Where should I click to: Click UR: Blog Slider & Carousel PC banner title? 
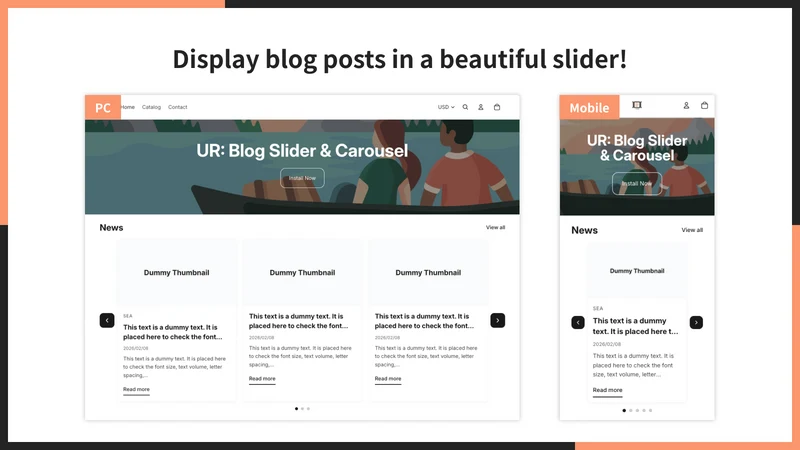pos(302,151)
